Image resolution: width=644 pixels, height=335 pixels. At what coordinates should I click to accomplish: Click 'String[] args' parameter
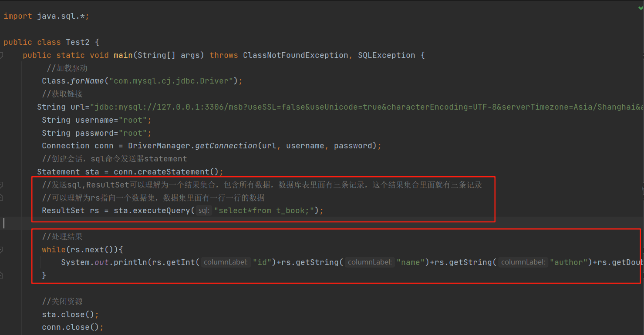click(169, 55)
